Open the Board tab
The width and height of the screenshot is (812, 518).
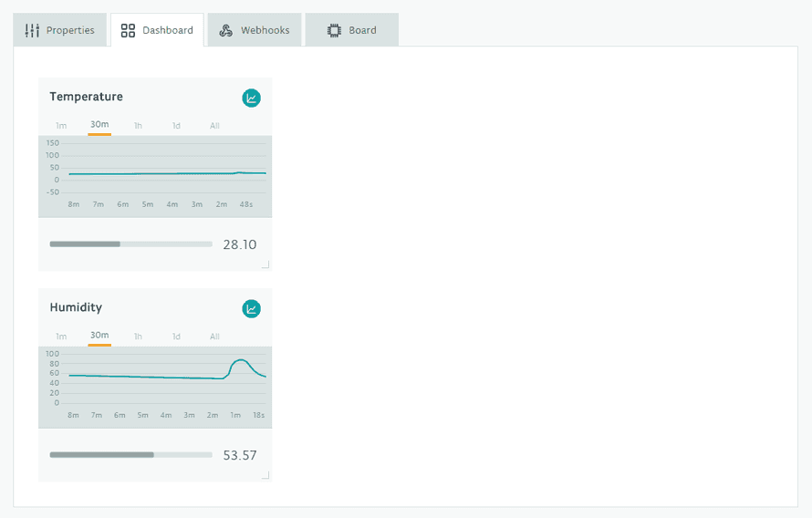pos(352,30)
